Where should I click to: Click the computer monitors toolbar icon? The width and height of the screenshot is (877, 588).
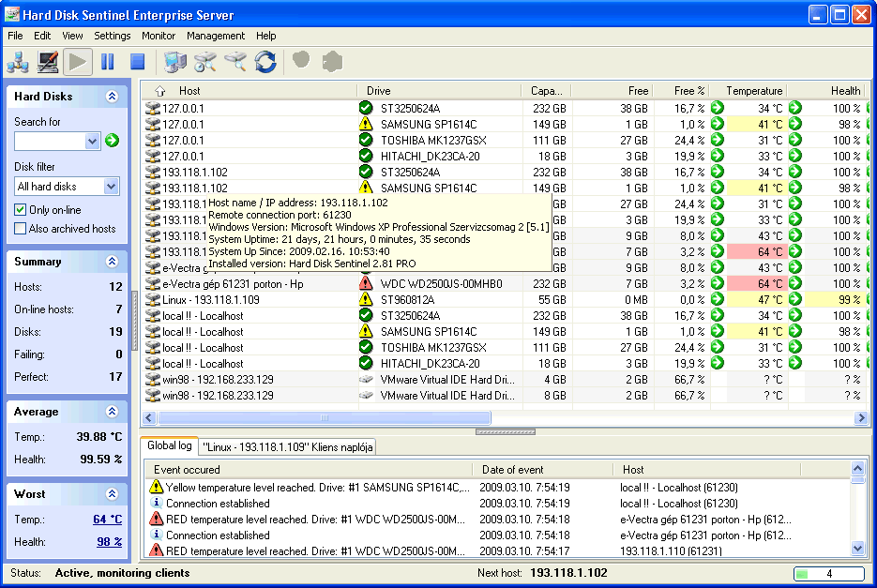coord(175,62)
